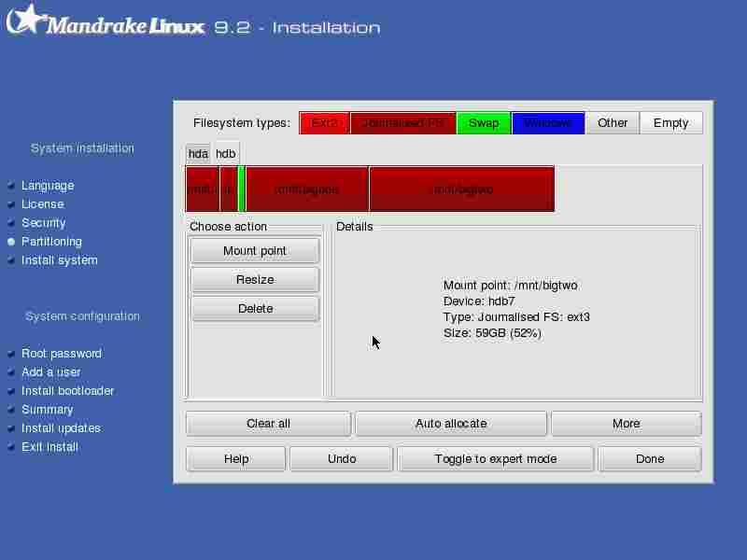The height and width of the screenshot is (560, 747).
Task: Click the Mandrake Linux star logo
Action: point(26,19)
